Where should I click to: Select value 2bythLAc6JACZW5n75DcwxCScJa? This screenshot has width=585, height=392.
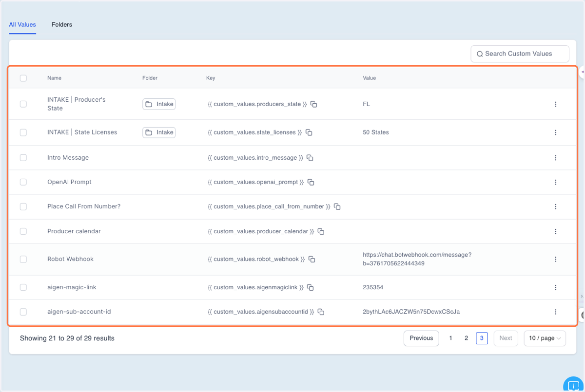[411, 312]
